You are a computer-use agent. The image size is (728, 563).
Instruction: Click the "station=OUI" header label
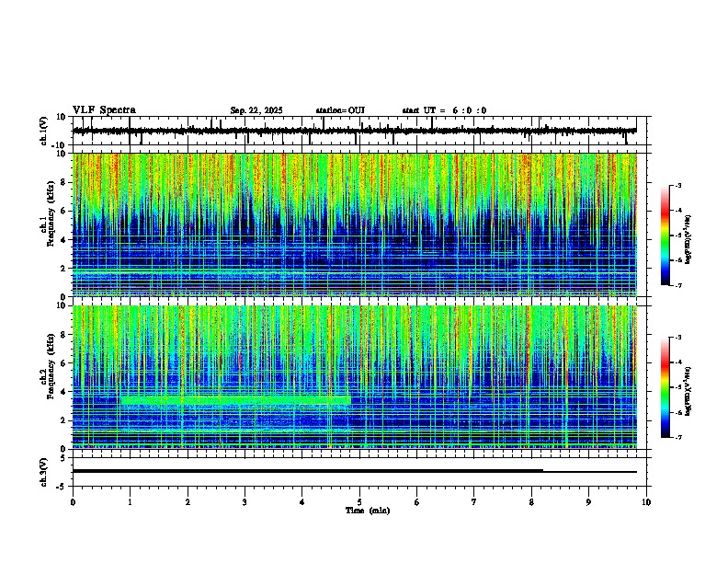[x=340, y=110]
